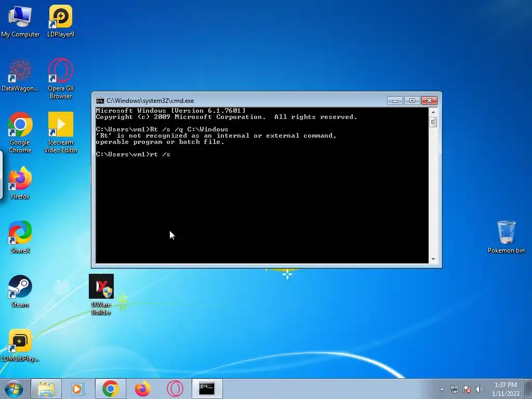Click the network tray icon

(454, 389)
